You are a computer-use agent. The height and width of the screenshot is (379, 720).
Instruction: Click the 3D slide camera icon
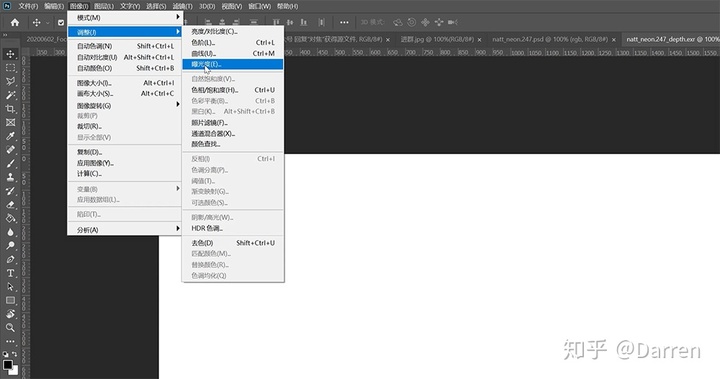[439, 22]
